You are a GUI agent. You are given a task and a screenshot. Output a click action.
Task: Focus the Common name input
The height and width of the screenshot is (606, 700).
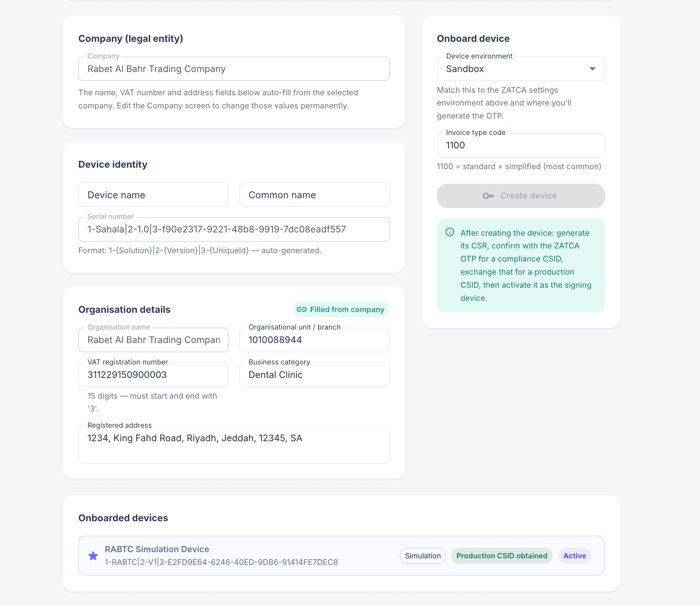[x=314, y=195]
